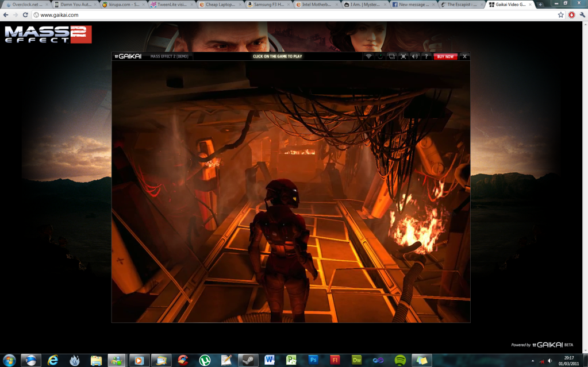Launch the media player taskbar icon
This screenshot has height=367, width=588.
click(x=139, y=360)
